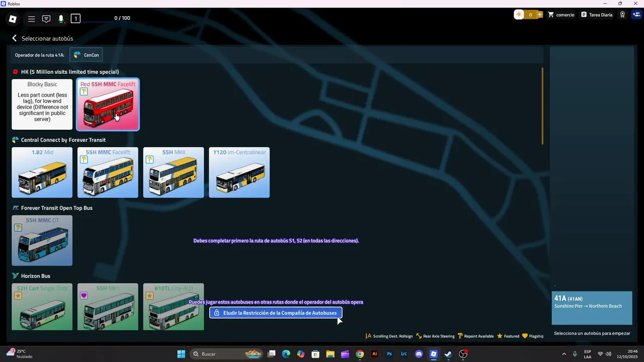The width and height of the screenshot is (644, 362).
Task: Click repaint icon on Red 55H MMC Facelift
Action: (x=84, y=92)
